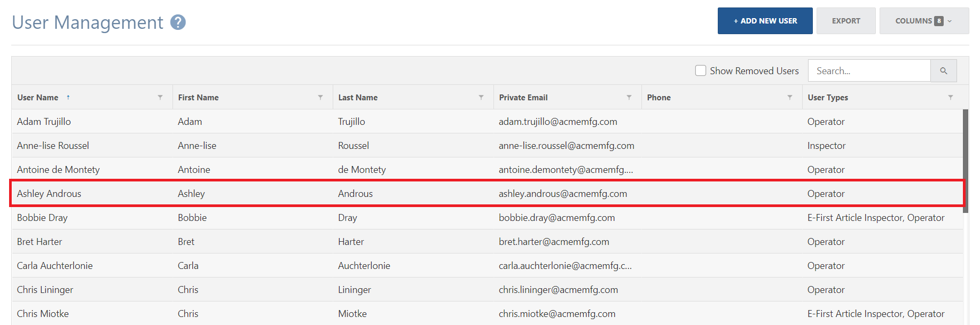Open the Private Email column filter icon
Screen dimensions: 980x325
tap(629, 97)
